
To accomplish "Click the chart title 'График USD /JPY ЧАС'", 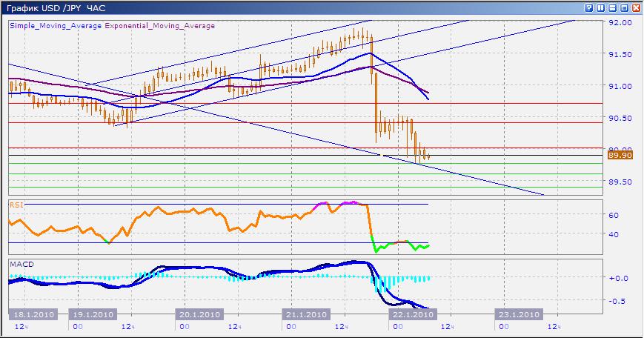I will tap(56, 8).
